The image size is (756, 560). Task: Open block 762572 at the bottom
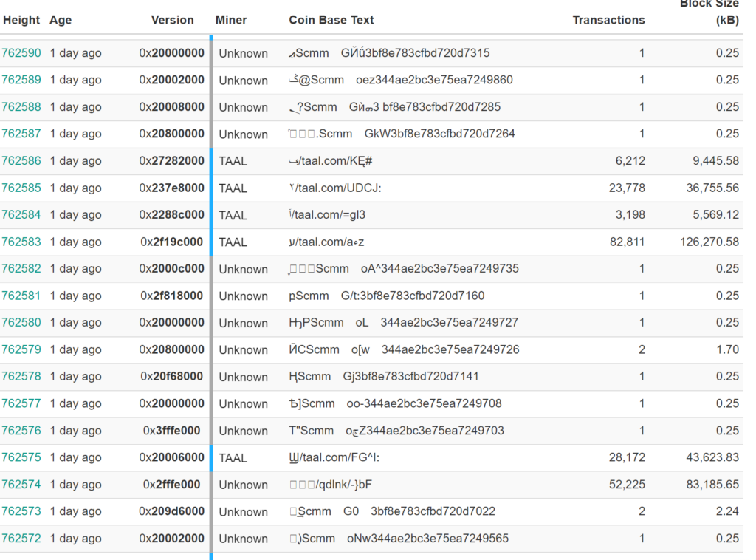point(21,539)
